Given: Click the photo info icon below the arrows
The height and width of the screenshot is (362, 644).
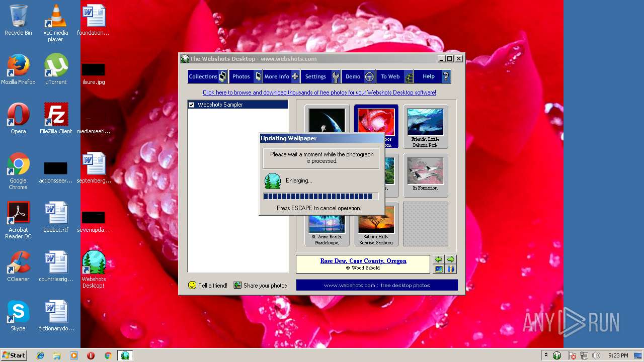Looking at the screenshot, I should pos(451,269).
